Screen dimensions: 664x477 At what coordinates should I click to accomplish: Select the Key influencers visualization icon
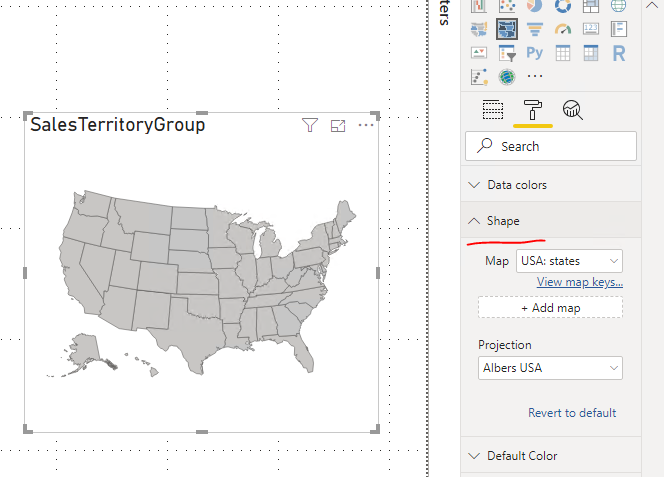[x=479, y=77]
